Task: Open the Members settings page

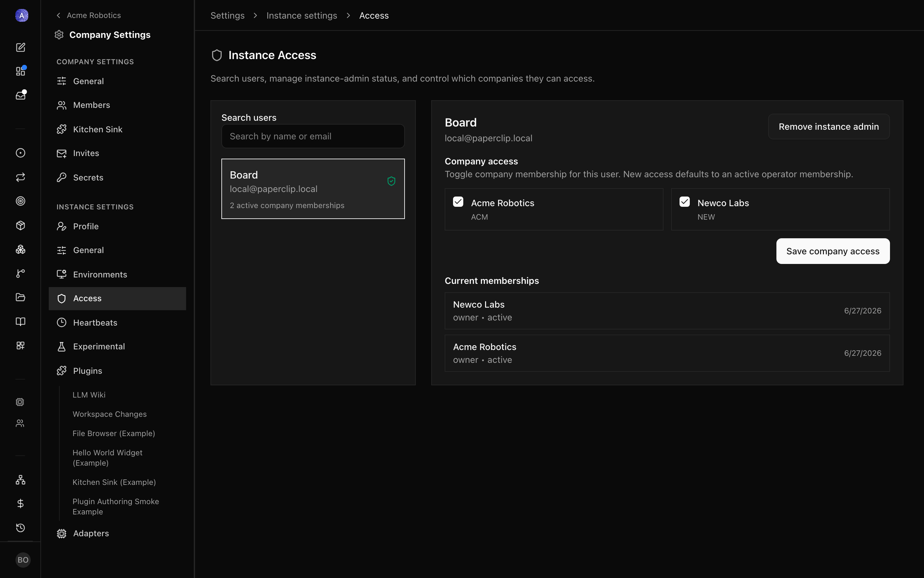Action: 117,105
